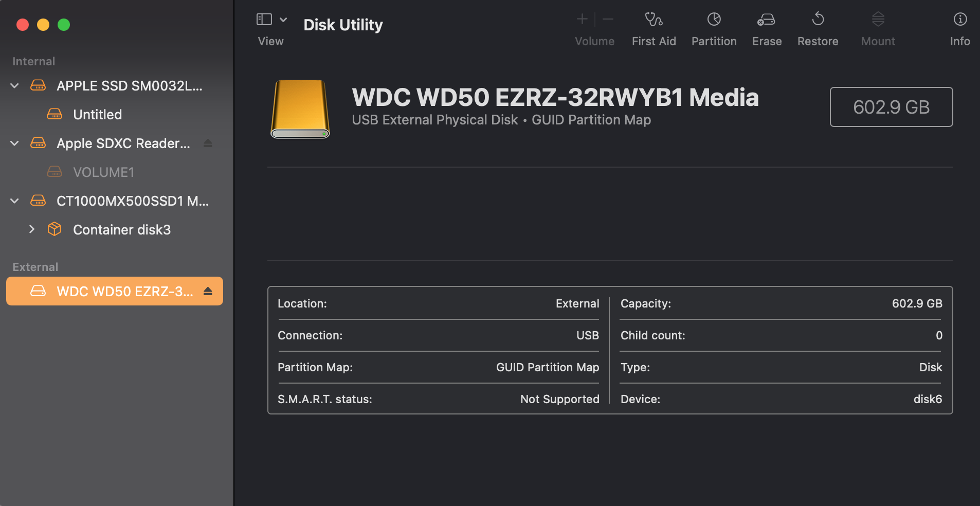
Task: Select APPLE SSD SM0032L in sidebar
Action: coord(115,86)
